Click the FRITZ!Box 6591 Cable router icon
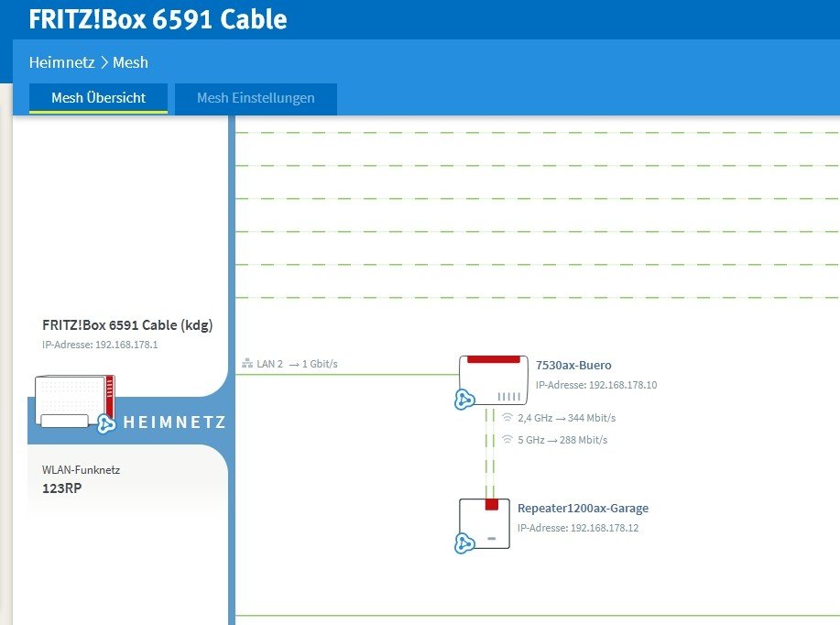 click(x=74, y=401)
